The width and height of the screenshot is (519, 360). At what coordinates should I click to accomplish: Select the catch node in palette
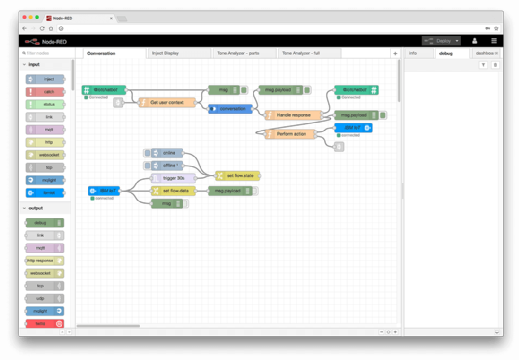(45, 92)
